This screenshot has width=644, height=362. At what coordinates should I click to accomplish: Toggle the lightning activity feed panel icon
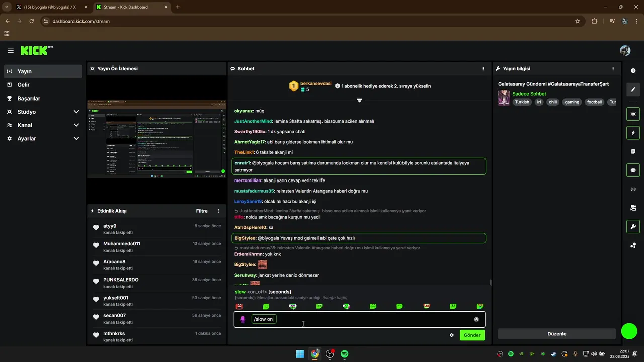pos(633,133)
